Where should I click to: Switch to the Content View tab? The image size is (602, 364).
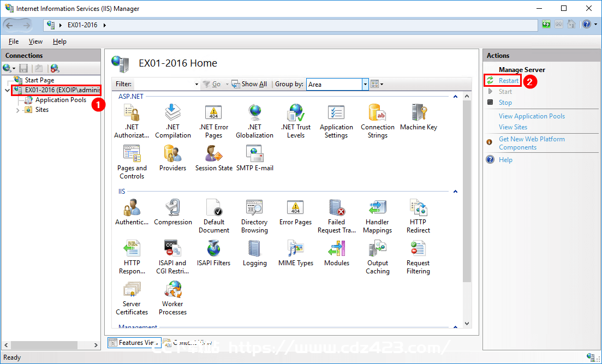(x=188, y=343)
